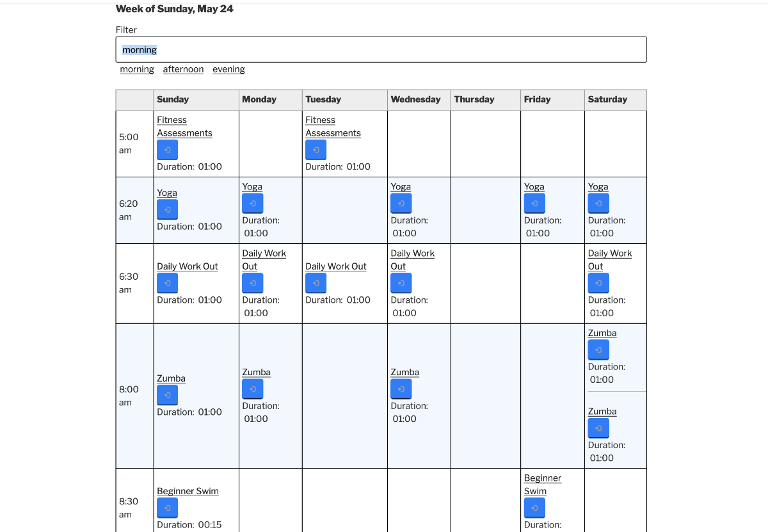Click sign-up icon for Sunday Beginner Swim
The width and height of the screenshot is (768, 532).
tap(167, 508)
